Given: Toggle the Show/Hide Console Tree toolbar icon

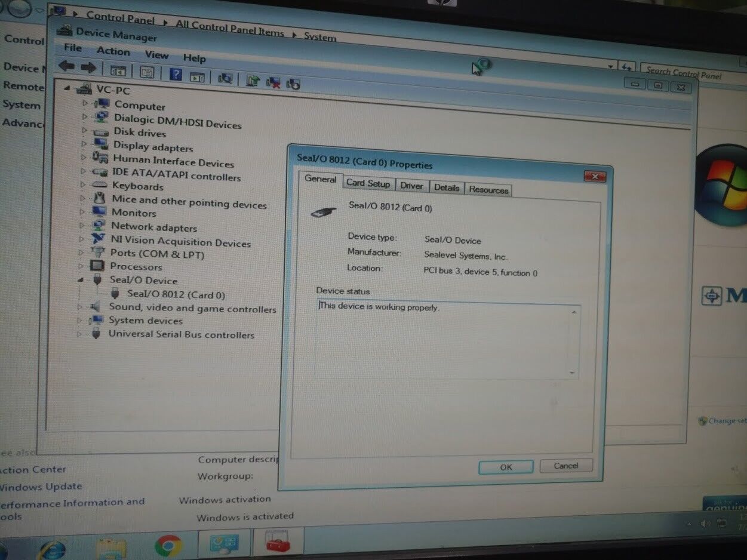Looking at the screenshot, I should tap(118, 70).
